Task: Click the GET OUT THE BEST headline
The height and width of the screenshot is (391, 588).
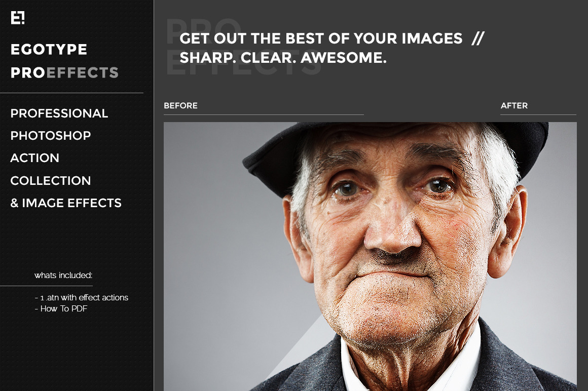Action: 321,38
